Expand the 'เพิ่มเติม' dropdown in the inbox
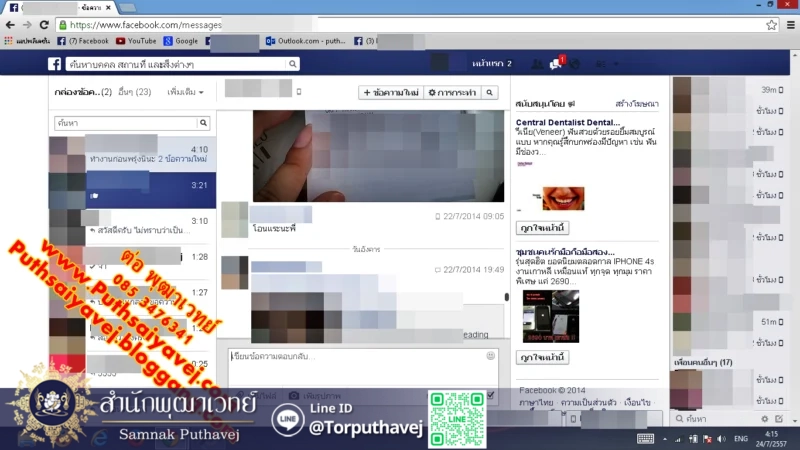Image resolution: width=800 pixels, height=450 pixels. [x=185, y=92]
